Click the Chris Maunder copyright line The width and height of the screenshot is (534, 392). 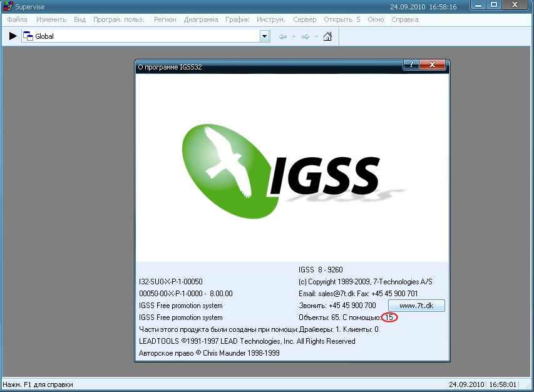click(209, 353)
